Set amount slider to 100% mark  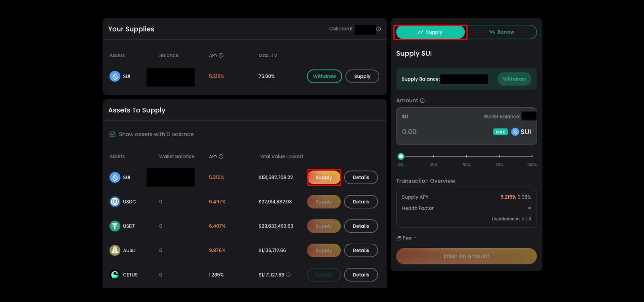(x=532, y=156)
